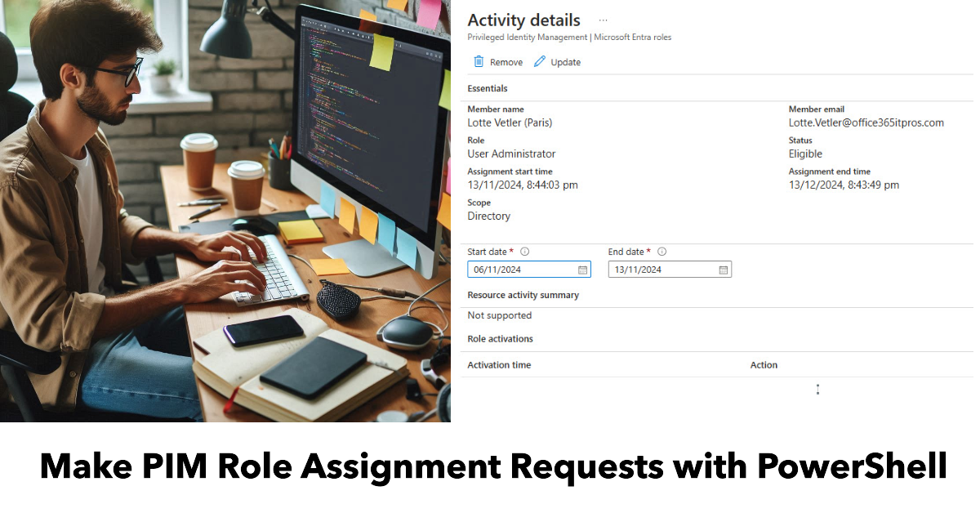The height and width of the screenshot is (513, 980).
Task: Click the Resource activity summary heading
Action: [x=523, y=295]
